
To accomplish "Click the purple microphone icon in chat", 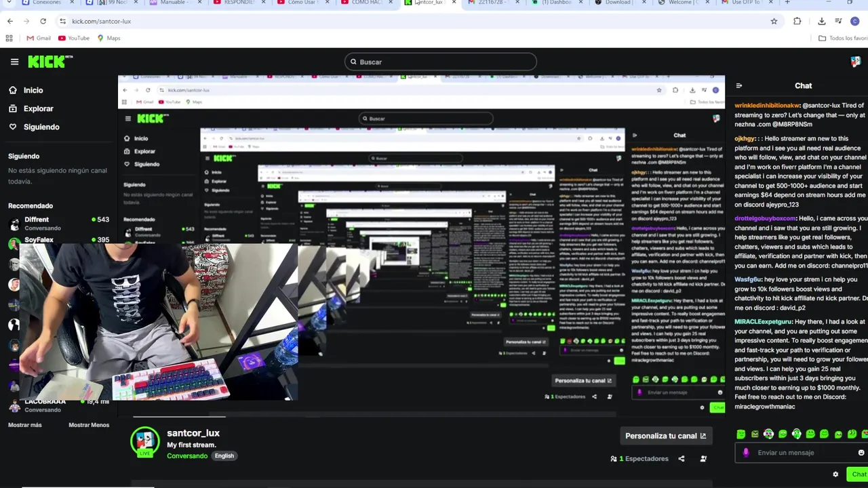I will tap(746, 453).
